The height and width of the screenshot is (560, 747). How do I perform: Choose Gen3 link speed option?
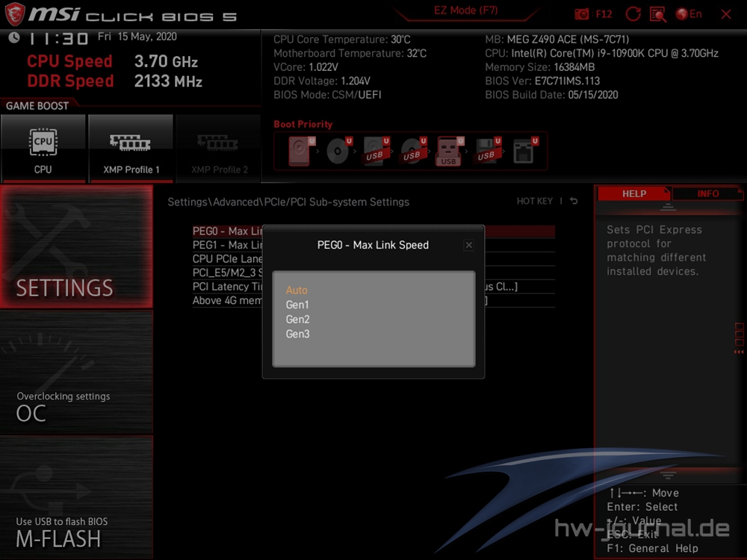point(298,335)
